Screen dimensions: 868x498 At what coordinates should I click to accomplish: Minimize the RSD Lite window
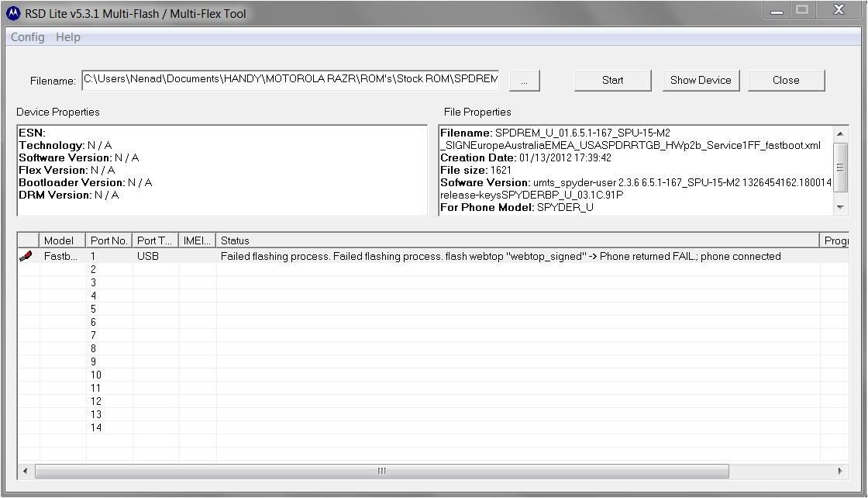[777, 11]
